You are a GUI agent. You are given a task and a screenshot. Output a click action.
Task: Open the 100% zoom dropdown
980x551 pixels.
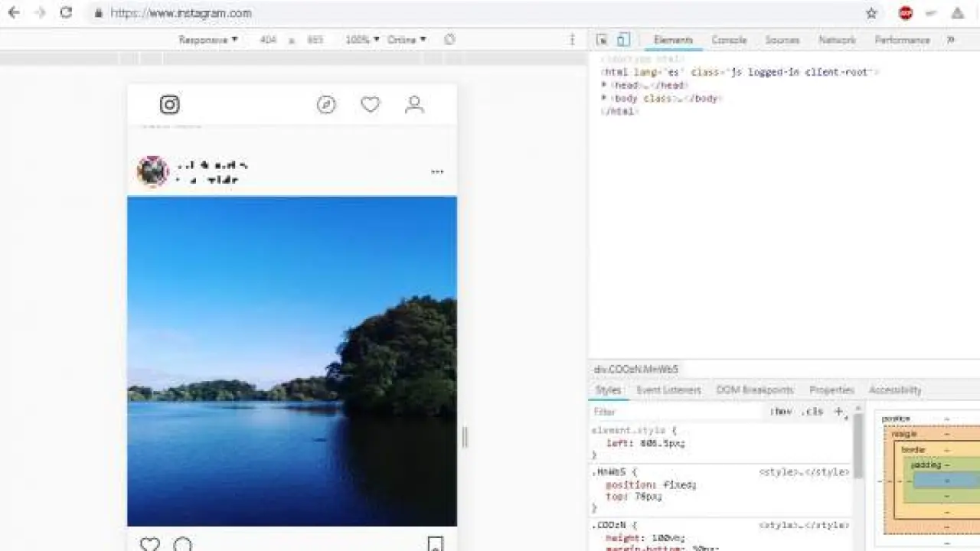(361, 40)
